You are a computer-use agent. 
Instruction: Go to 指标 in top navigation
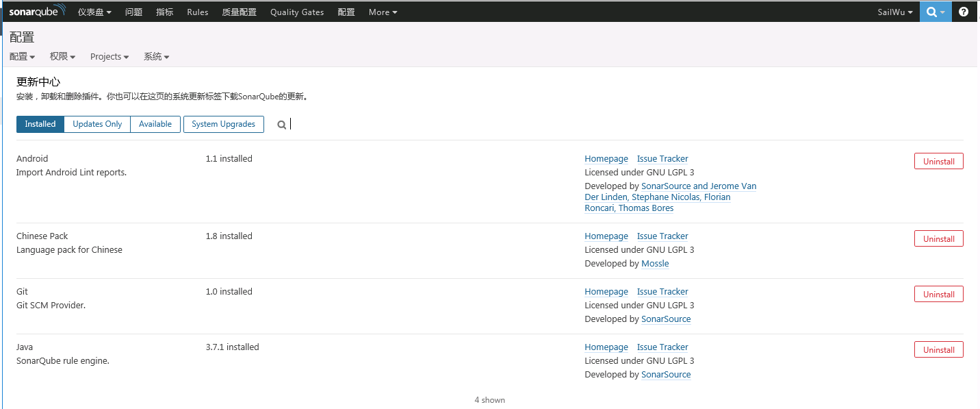(164, 12)
